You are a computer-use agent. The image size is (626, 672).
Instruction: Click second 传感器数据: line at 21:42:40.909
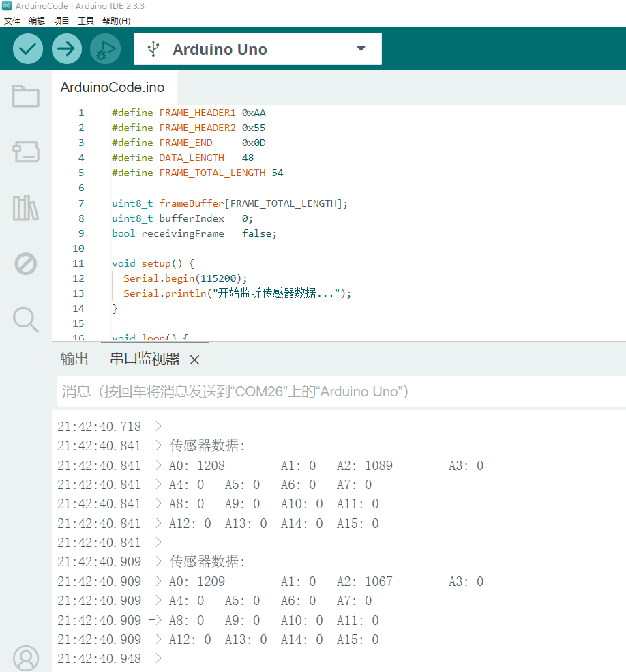[x=207, y=562]
